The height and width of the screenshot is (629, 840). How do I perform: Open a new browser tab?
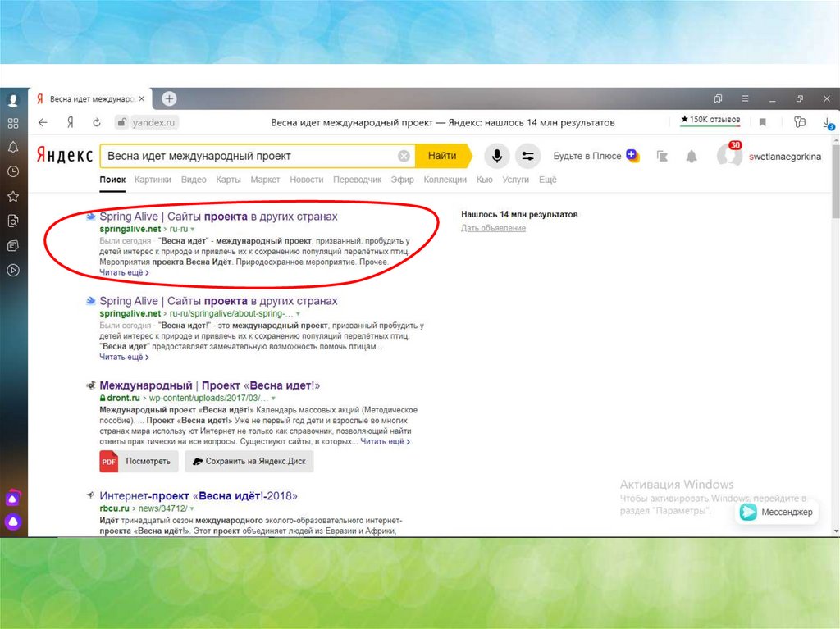click(169, 98)
